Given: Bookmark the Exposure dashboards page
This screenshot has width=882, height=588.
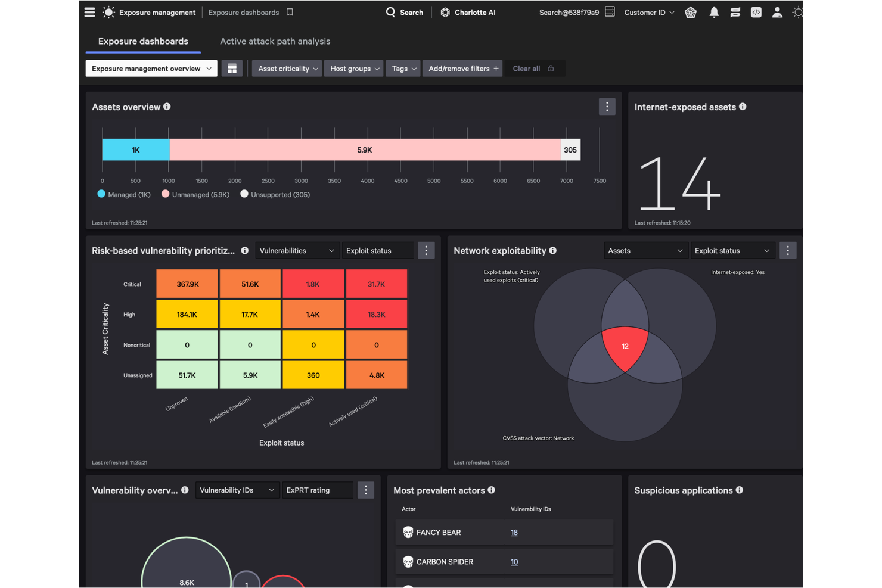Looking at the screenshot, I should click(x=290, y=12).
